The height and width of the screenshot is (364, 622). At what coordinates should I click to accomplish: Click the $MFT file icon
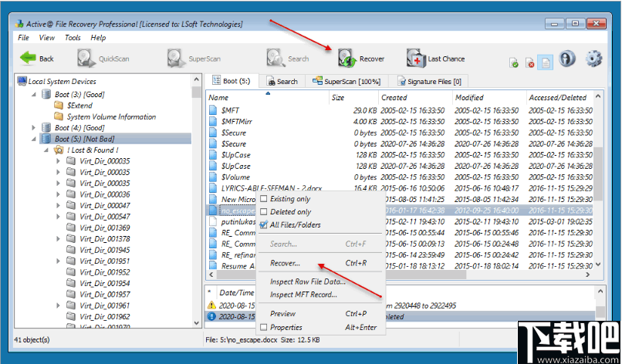[x=214, y=110]
